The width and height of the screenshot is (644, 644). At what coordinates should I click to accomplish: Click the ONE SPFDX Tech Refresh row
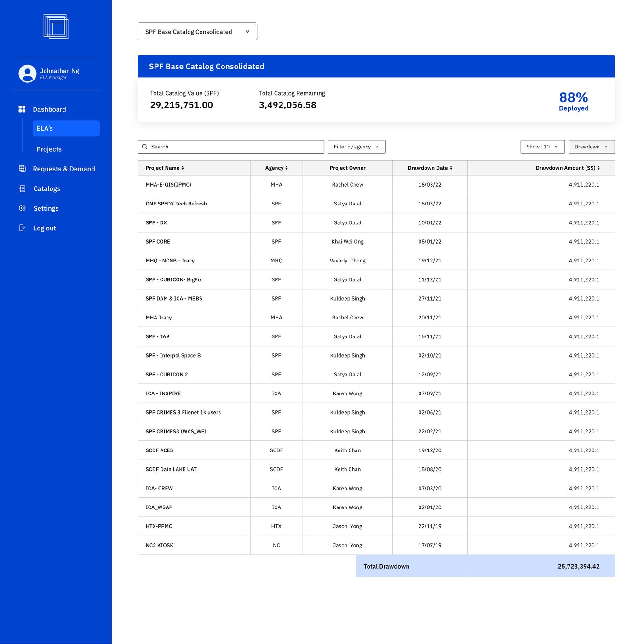point(376,204)
